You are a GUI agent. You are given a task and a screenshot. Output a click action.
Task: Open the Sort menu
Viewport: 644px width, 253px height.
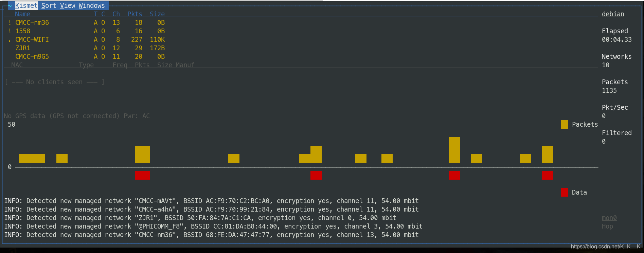[x=49, y=5]
